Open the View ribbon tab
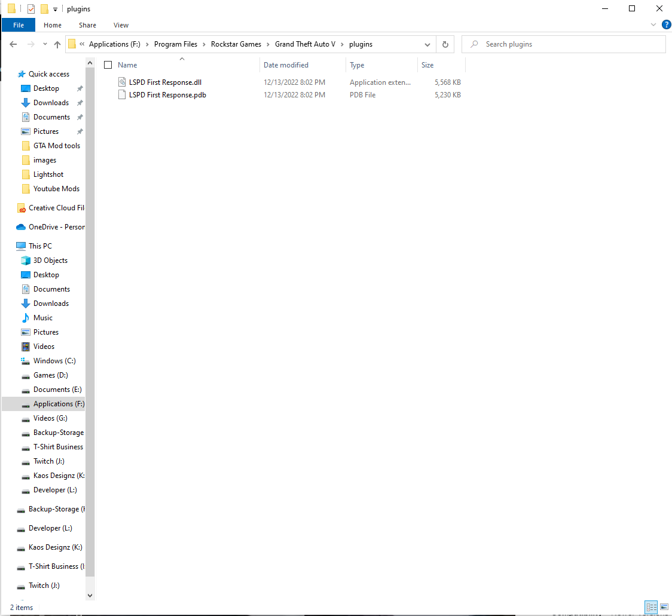Viewport: 672px width, 616px height. (121, 25)
